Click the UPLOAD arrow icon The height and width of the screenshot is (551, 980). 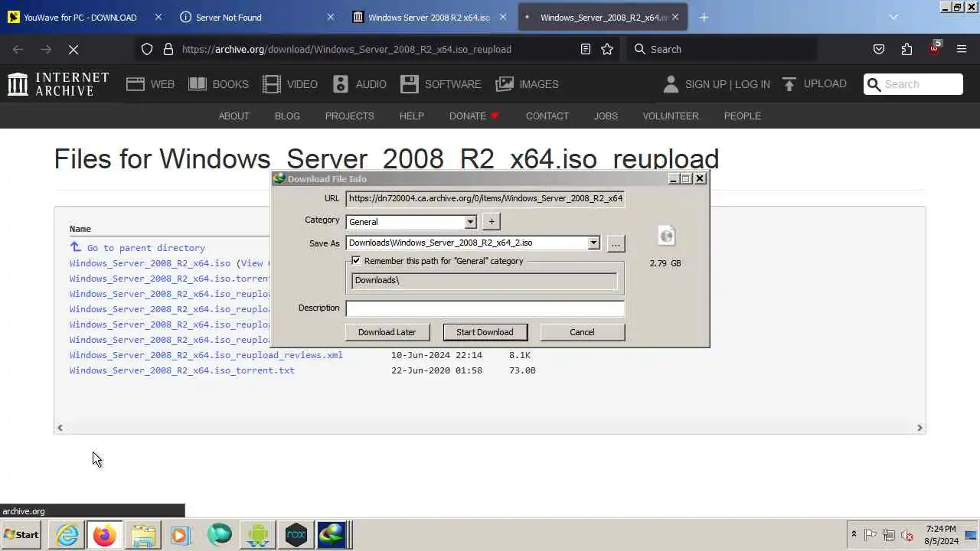point(789,84)
